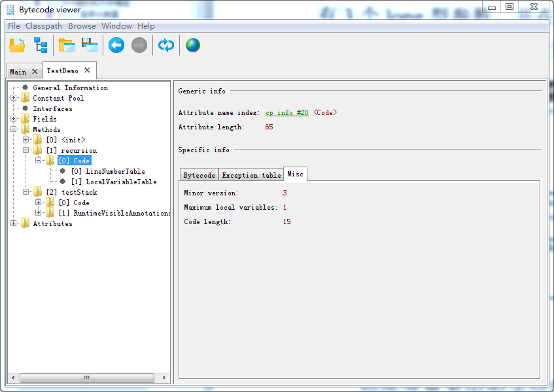Navigate backward with blue arrow icon

(x=116, y=45)
